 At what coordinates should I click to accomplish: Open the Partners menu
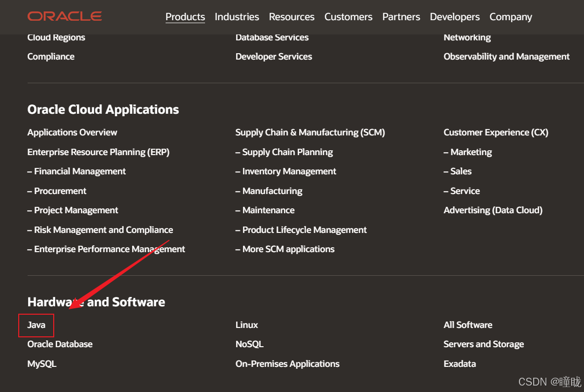tap(401, 17)
